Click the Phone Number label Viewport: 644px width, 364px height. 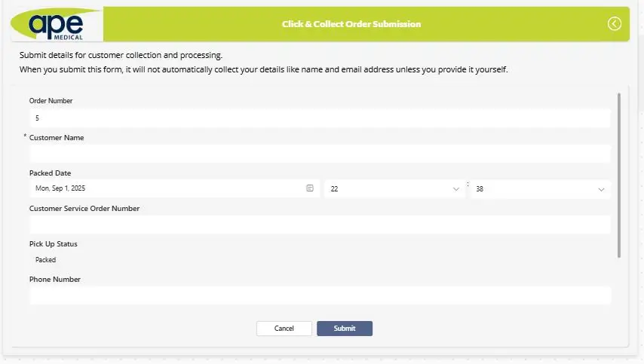point(54,279)
